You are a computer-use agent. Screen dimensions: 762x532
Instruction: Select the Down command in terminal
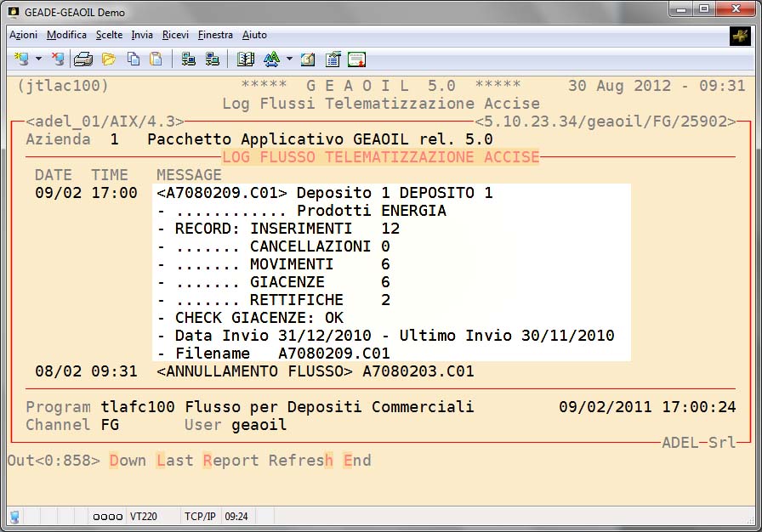coord(128,461)
